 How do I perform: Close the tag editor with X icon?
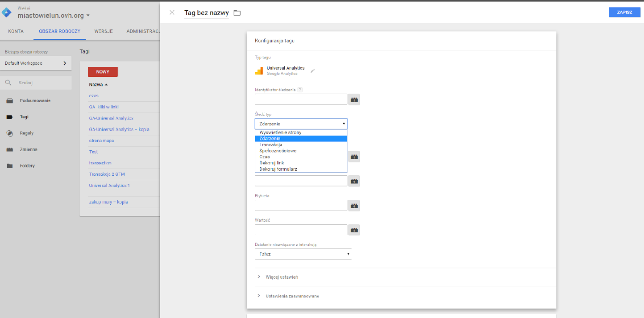pyautogui.click(x=172, y=12)
